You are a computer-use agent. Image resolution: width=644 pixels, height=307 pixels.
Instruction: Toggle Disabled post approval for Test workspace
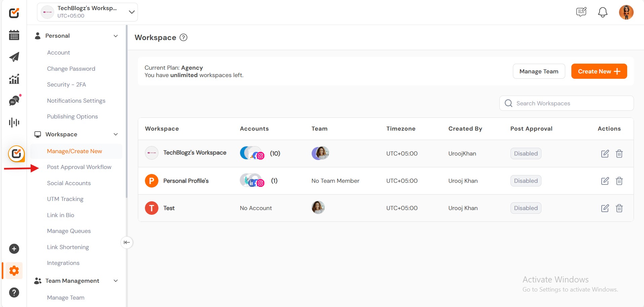point(525,208)
